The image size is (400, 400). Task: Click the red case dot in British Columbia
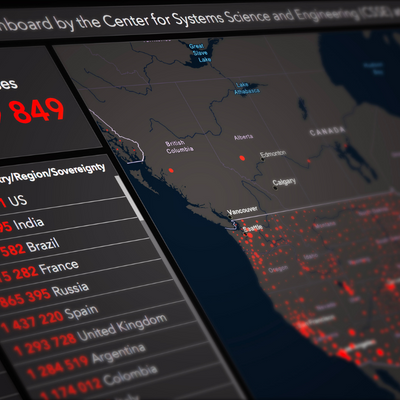click(x=171, y=170)
